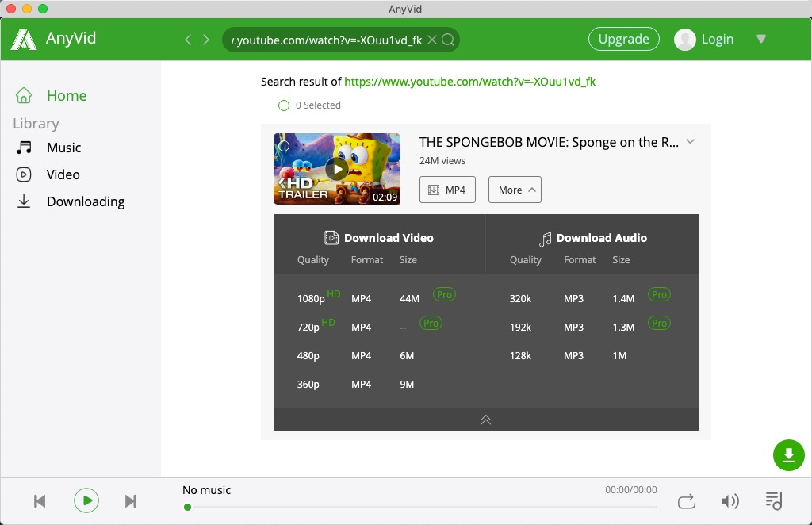Click the MP4 download button
The image size is (812, 525).
pyautogui.click(x=447, y=190)
